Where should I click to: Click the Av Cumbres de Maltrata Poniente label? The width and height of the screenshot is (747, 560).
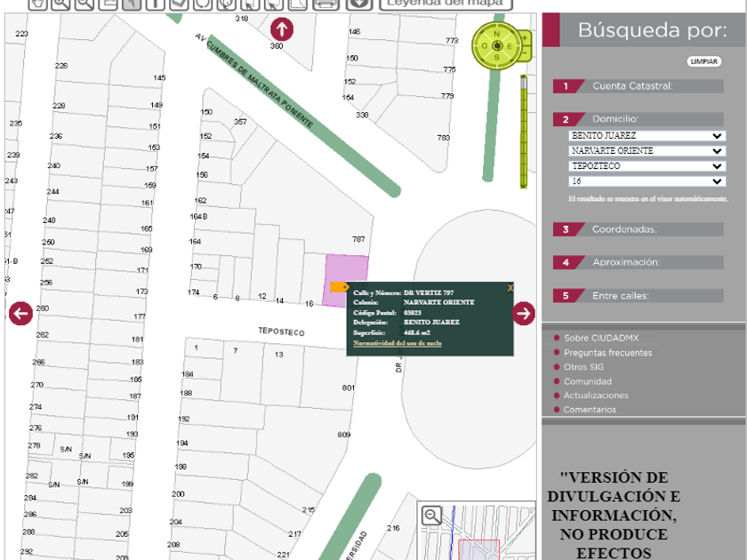(x=254, y=81)
